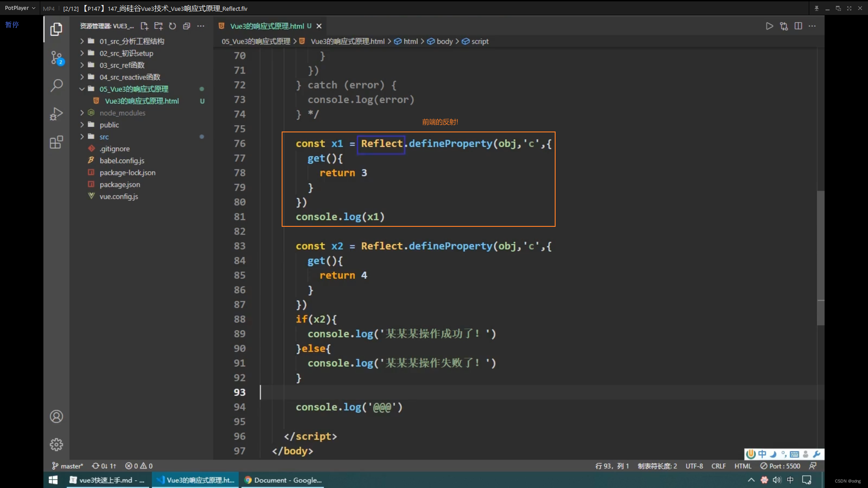This screenshot has height=488, width=868.
Task: Click the New File icon in the explorer
Action: click(144, 26)
